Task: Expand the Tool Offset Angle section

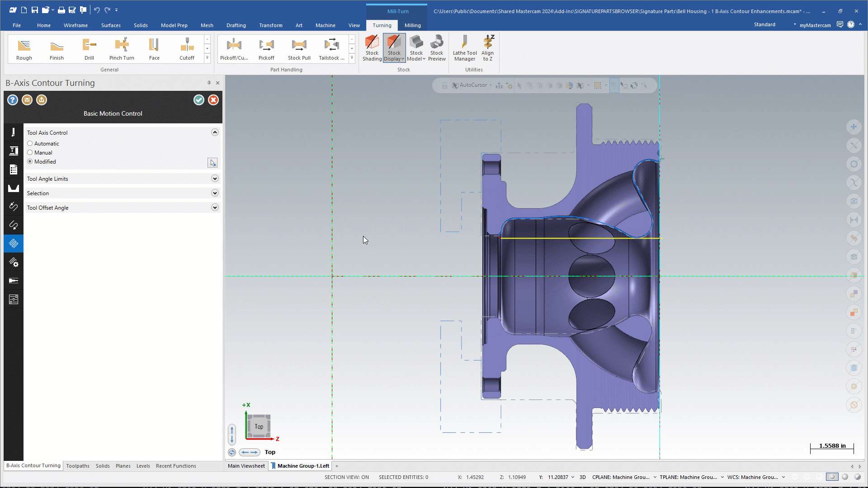Action: [215, 207]
